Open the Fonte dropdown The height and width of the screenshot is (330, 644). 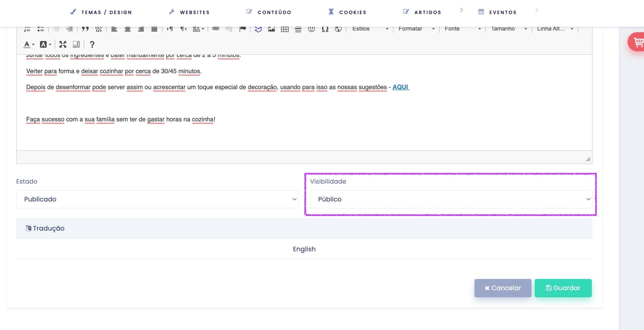click(x=463, y=29)
